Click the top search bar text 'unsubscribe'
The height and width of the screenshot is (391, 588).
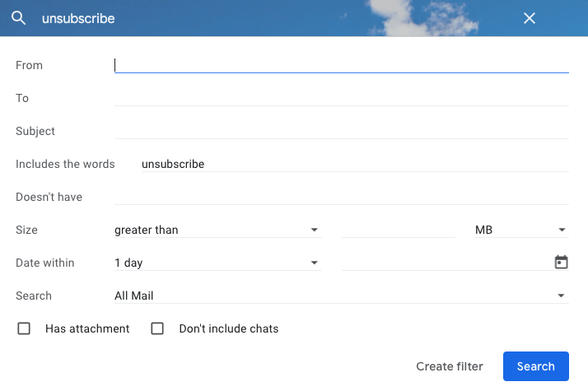tap(79, 18)
